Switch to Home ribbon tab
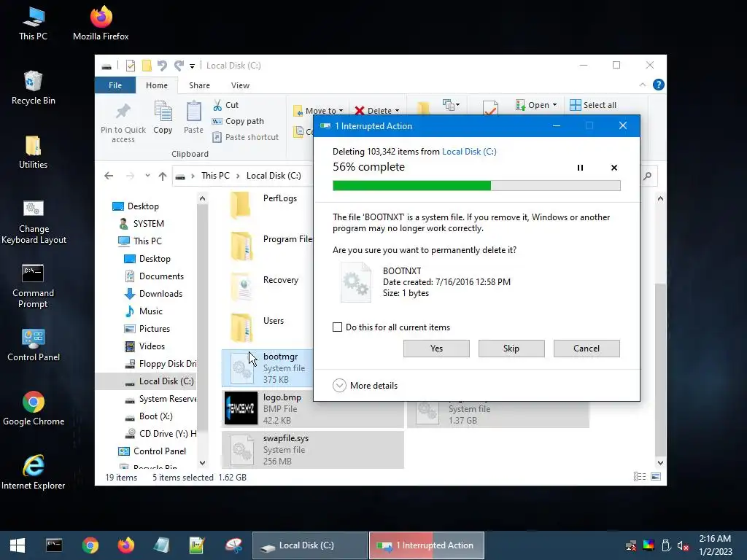This screenshot has height=560, width=747. [157, 85]
